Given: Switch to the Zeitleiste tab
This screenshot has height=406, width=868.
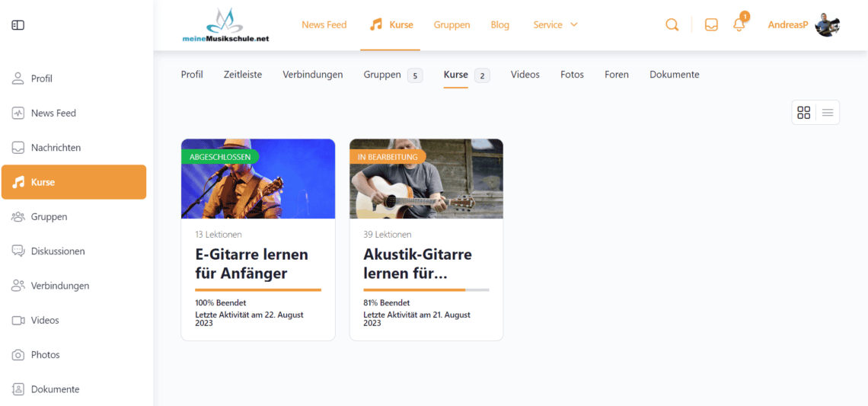Looking at the screenshot, I should (243, 74).
